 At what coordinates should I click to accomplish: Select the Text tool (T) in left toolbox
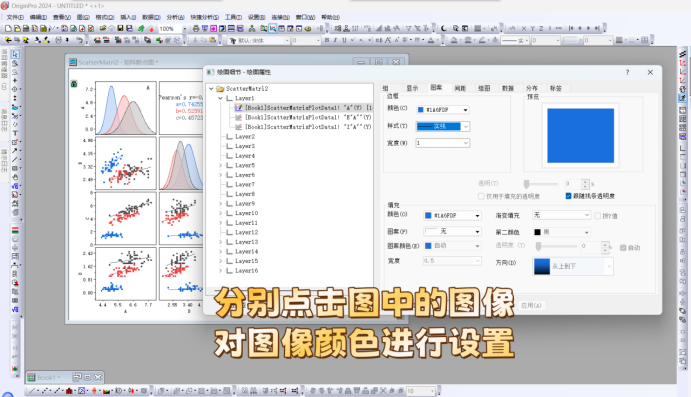coord(15,133)
